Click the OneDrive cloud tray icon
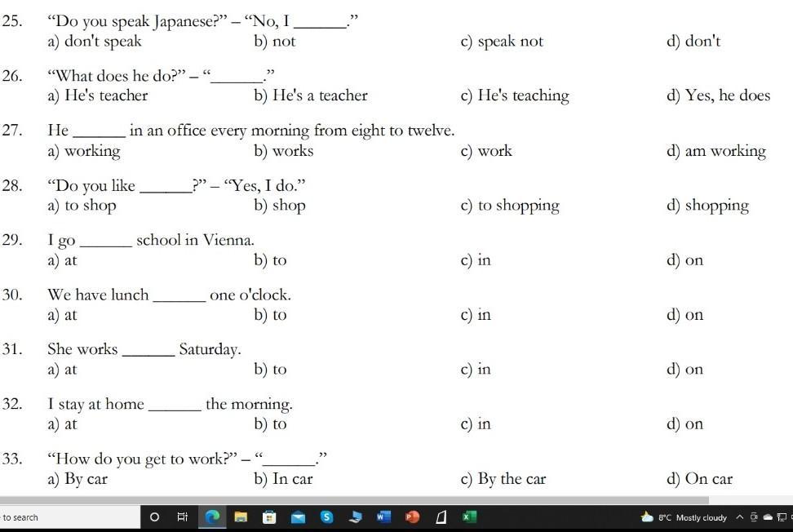This screenshot has height=532, width=793. pyautogui.click(x=768, y=517)
